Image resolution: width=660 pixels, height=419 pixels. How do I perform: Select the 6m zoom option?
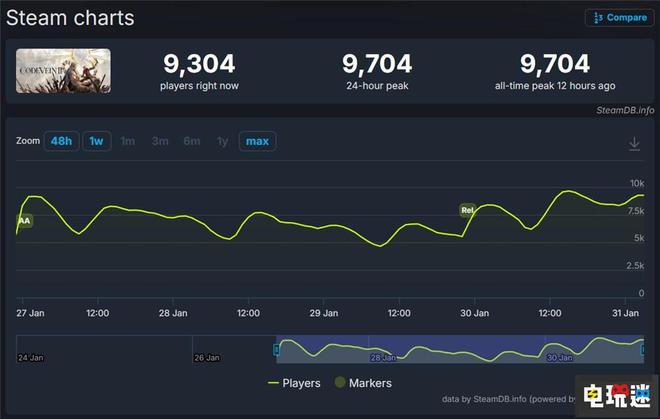tap(192, 141)
